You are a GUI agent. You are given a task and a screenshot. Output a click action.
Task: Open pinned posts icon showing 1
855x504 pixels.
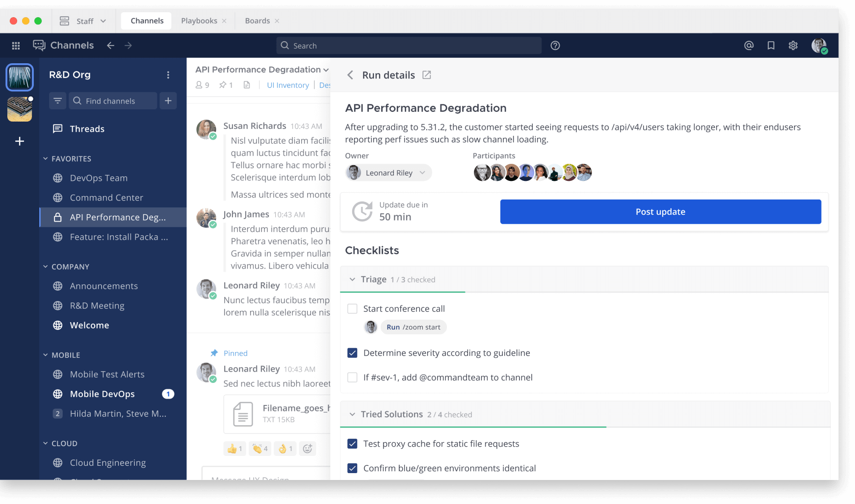coord(226,85)
